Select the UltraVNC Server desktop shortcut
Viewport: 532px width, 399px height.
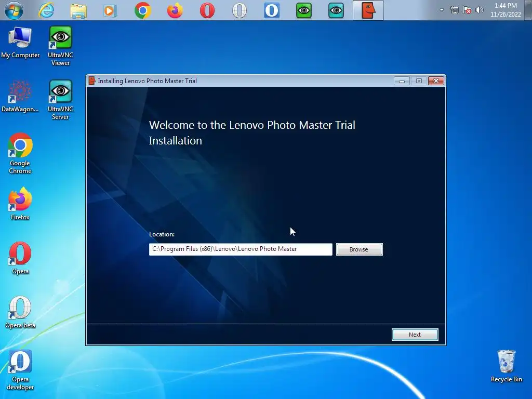click(x=60, y=100)
